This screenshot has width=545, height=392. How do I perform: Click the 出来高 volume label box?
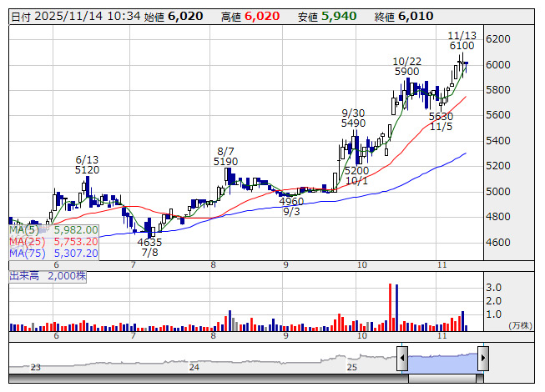pos(48,276)
